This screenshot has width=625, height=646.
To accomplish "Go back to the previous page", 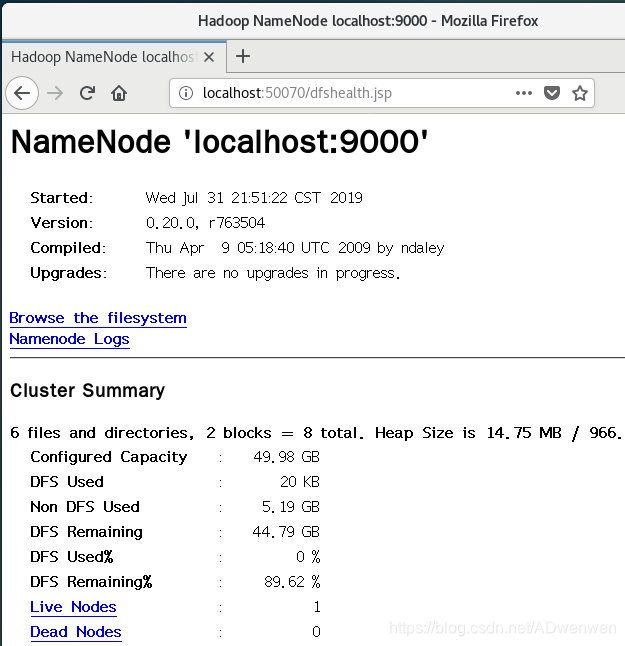I will tap(22, 93).
